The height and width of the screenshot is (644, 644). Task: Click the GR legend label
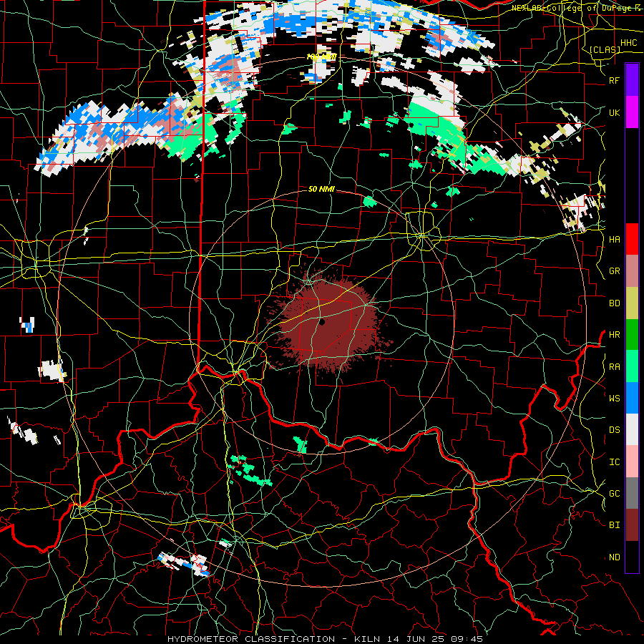click(x=614, y=271)
